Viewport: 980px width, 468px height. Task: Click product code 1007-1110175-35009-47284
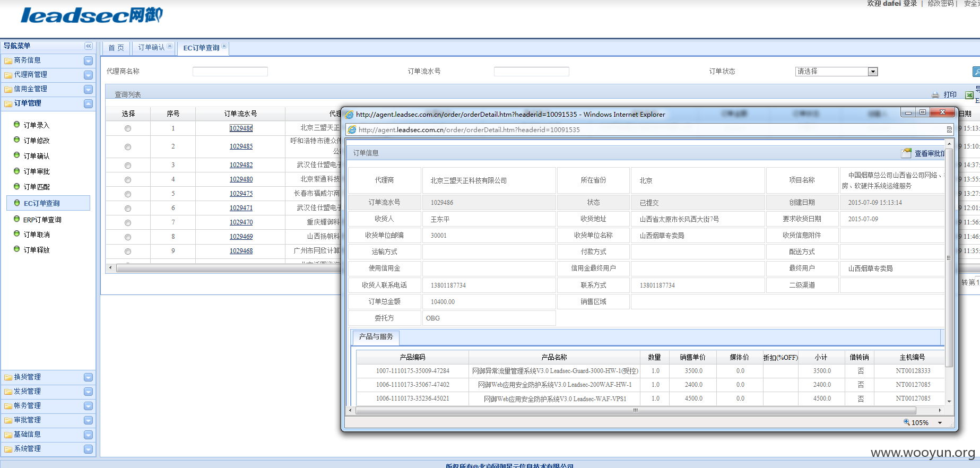coord(413,371)
